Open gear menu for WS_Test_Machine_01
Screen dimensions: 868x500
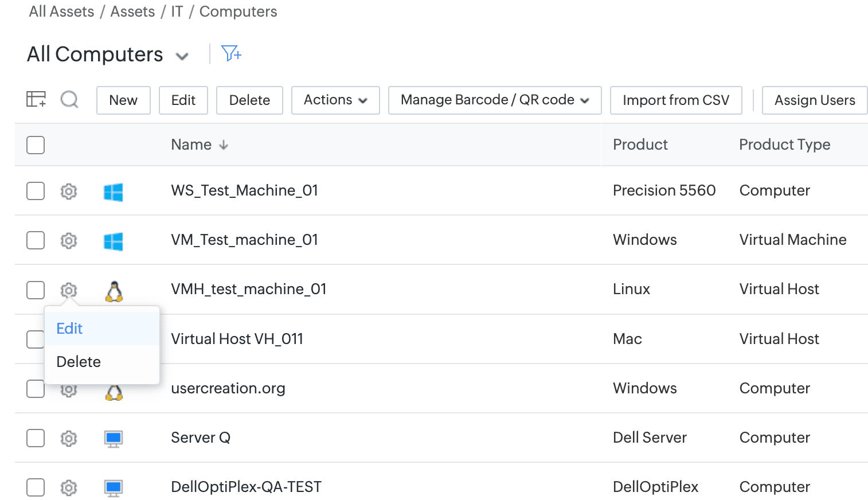click(69, 191)
